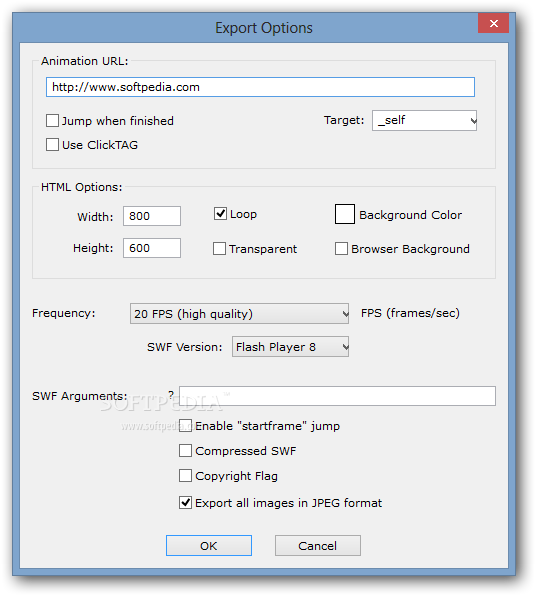Tick the Use ClickTAG checkbox
The image size is (536, 596).
pyautogui.click(x=52, y=145)
